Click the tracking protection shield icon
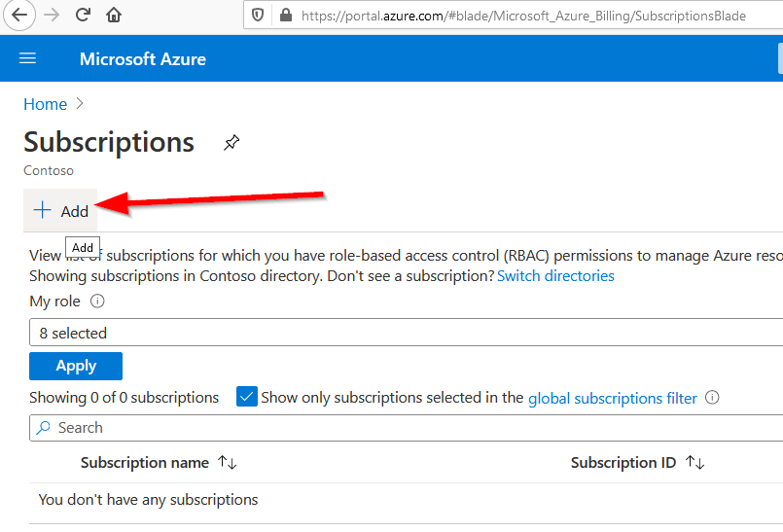 point(258,16)
